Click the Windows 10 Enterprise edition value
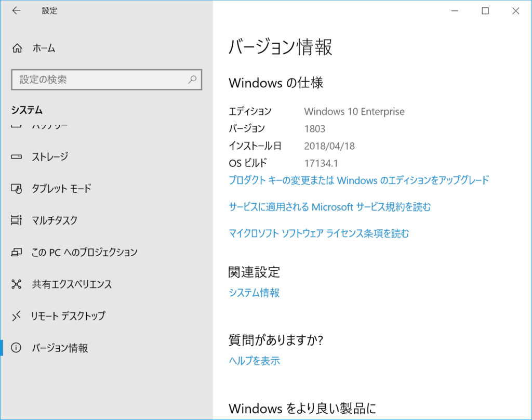This screenshot has width=532, height=420. [354, 111]
